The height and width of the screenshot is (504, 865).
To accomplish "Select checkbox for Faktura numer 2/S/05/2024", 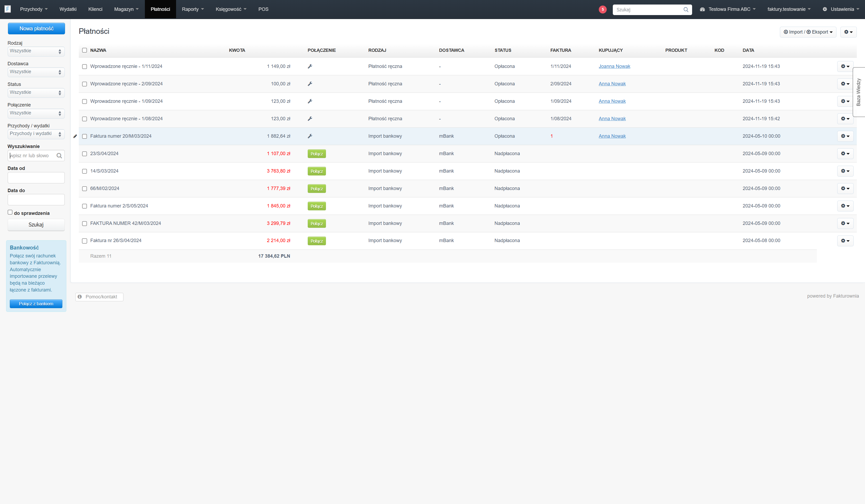I will click(x=84, y=206).
